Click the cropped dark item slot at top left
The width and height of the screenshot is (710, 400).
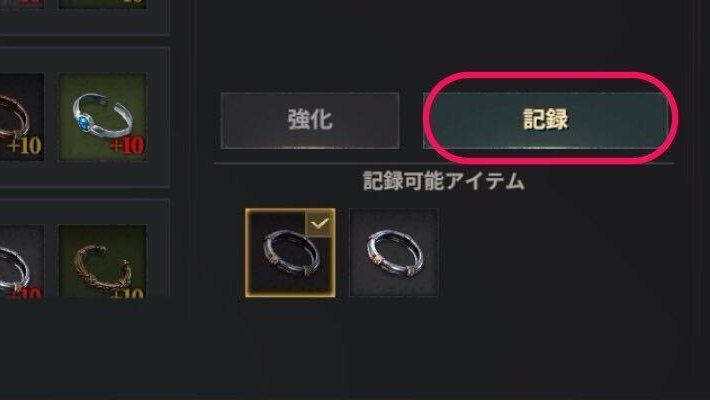(x=22, y=4)
